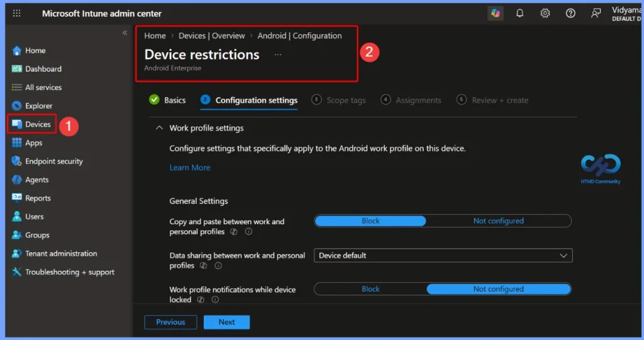Click the Groups icon in sidebar
Viewport: 644px width, 340px height.
click(x=16, y=235)
